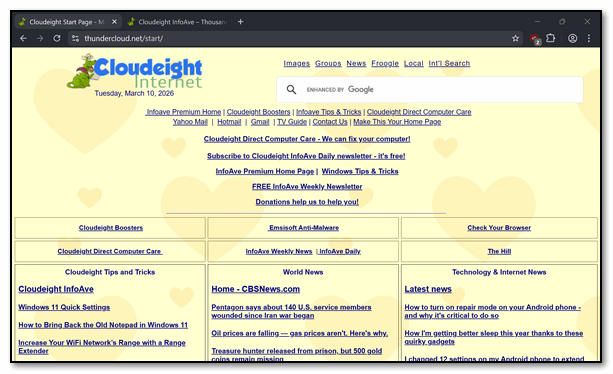Open the red extension icon with badge
613x374 pixels.
point(534,39)
